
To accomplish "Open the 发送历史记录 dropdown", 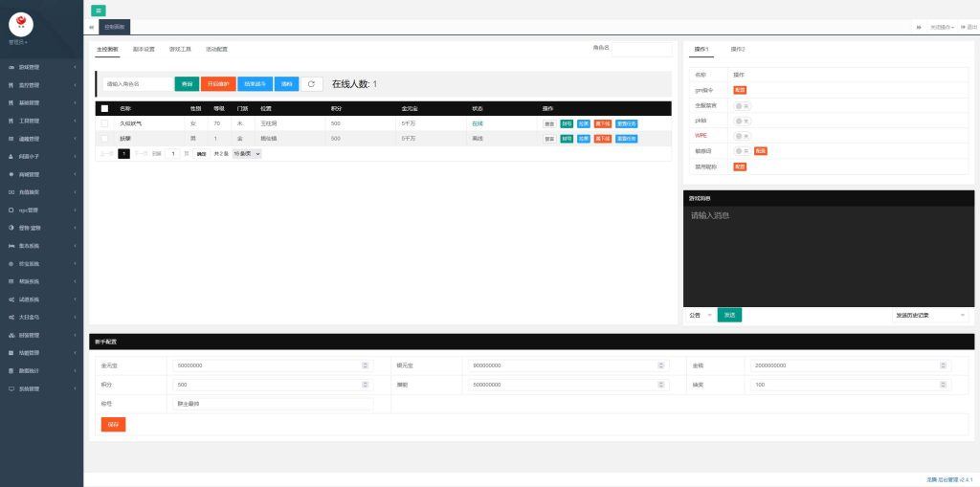I will [930, 315].
